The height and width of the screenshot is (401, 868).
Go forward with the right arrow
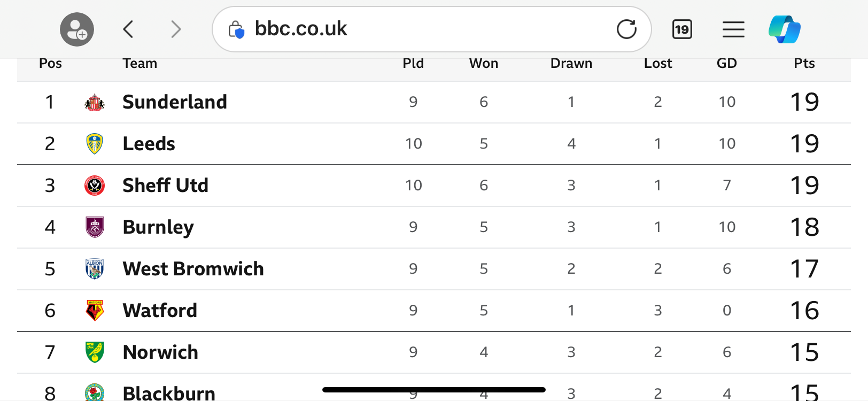coord(176,29)
